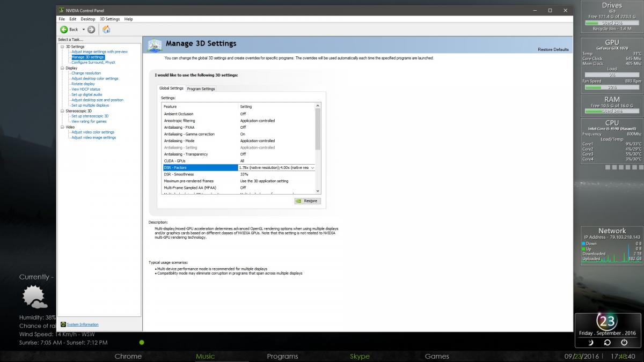The width and height of the screenshot is (644, 362).
Task: Click the weather sun-cloud icon
Action: [x=34, y=298]
